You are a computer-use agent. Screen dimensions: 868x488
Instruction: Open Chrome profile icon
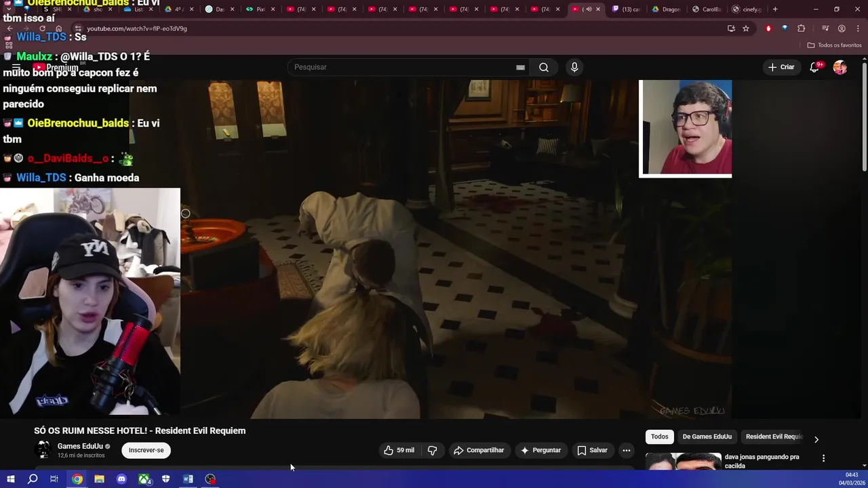(x=842, y=28)
